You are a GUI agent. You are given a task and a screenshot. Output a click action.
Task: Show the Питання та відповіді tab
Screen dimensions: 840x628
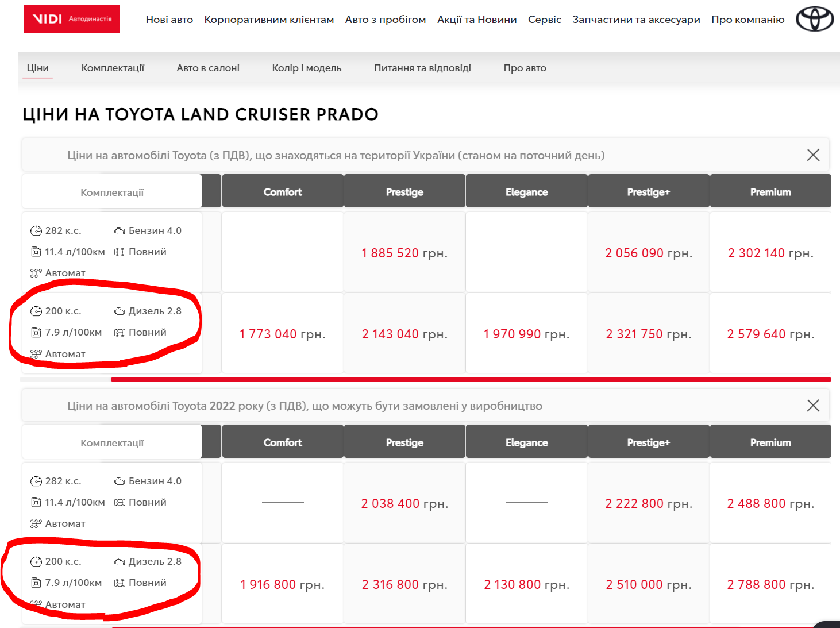coord(422,68)
